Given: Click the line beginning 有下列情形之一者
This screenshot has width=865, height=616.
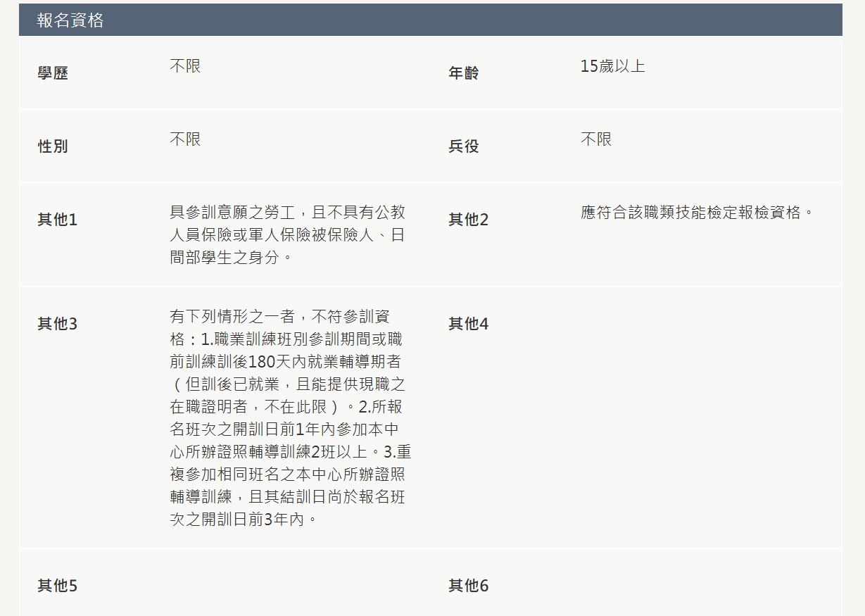Looking at the screenshot, I should tap(279, 317).
